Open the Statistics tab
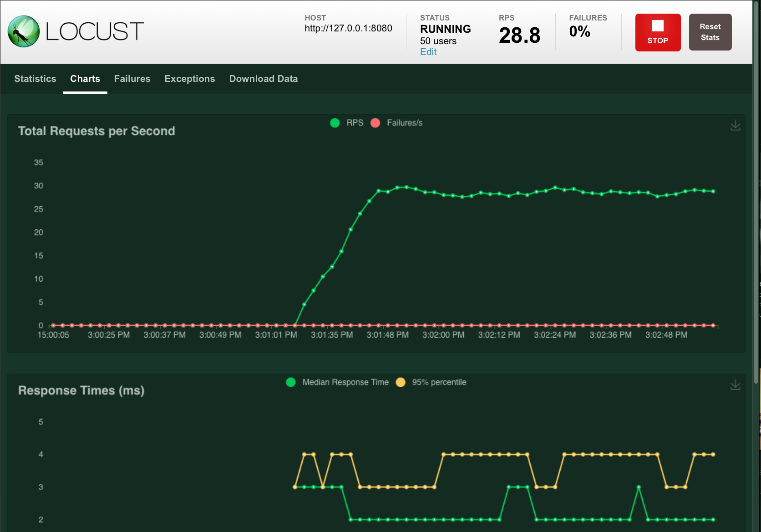 [x=35, y=79]
